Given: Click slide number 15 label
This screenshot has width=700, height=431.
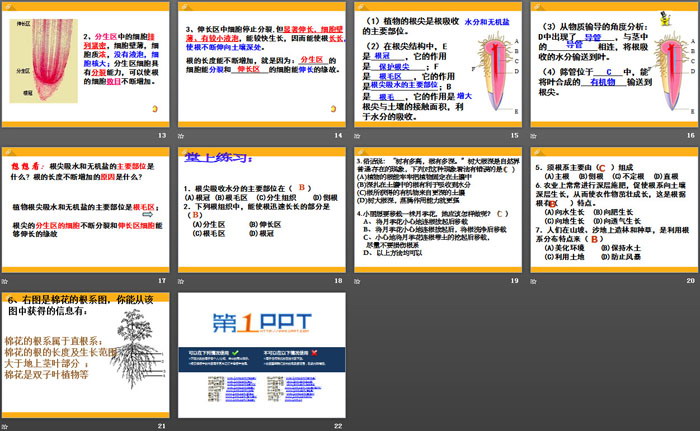Looking at the screenshot, I should 514,135.
